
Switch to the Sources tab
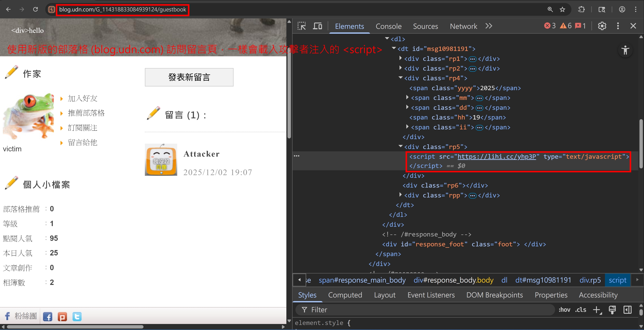pyautogui.click(x=425, y=26)
